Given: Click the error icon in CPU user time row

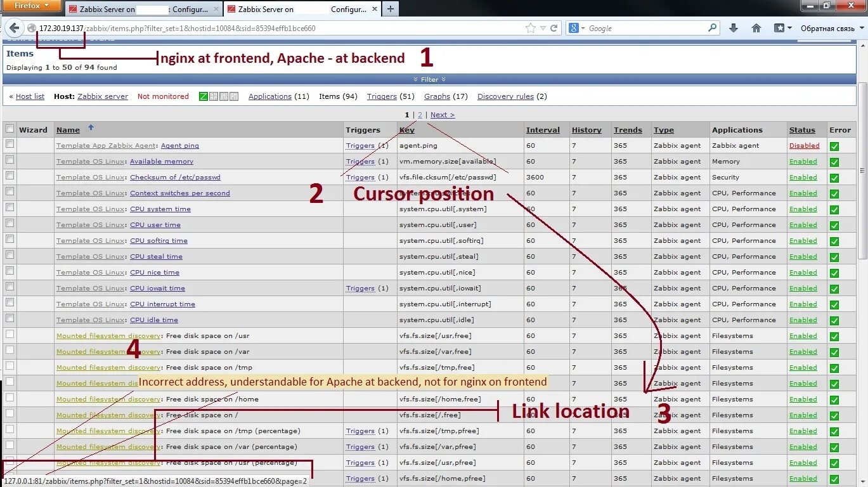Looking at the screenshot, I should (x=834, y=225).
